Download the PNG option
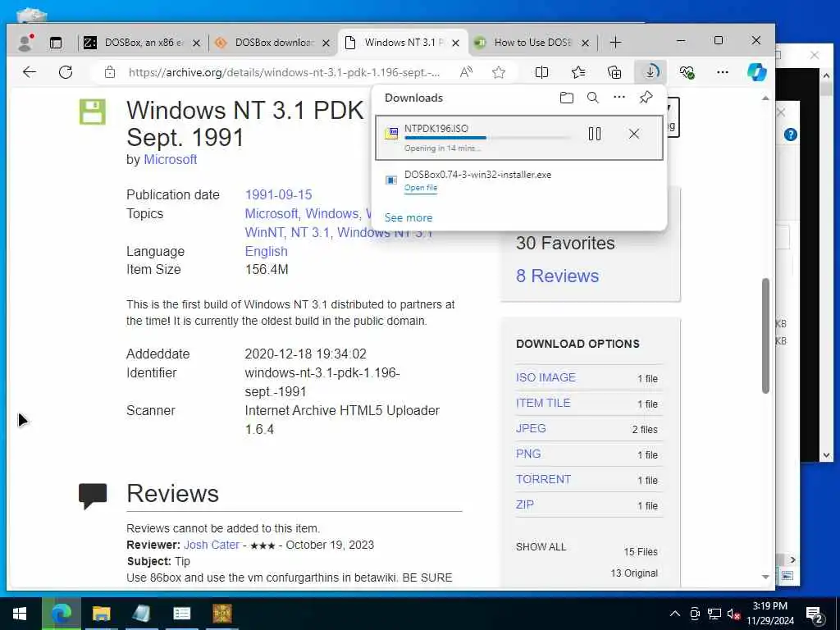840x630 pixels. (527, 454)
